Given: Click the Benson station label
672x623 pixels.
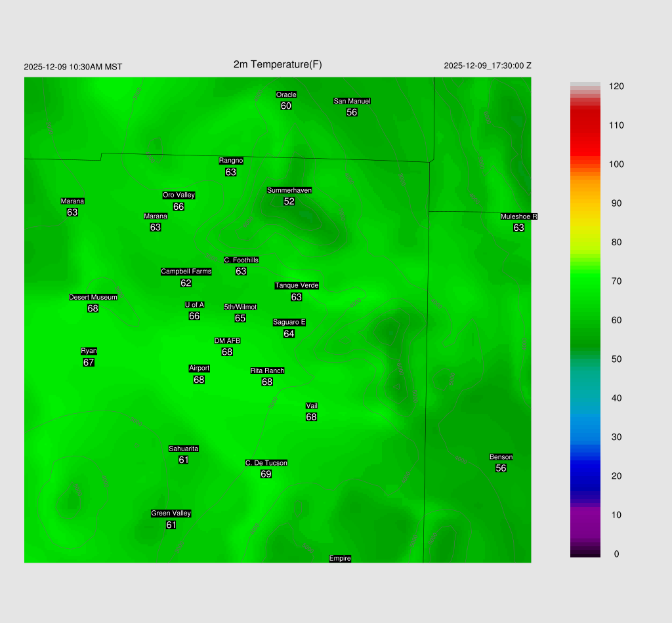Looking at the screenshot, I should 501,457.
